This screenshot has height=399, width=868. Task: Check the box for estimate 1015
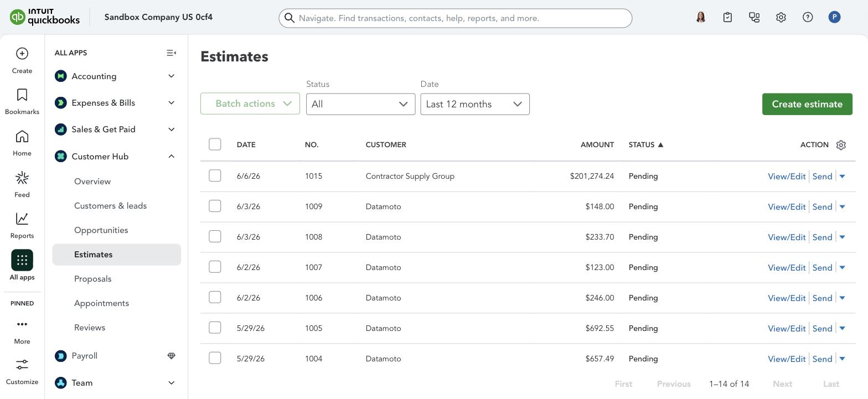point(215,175)
